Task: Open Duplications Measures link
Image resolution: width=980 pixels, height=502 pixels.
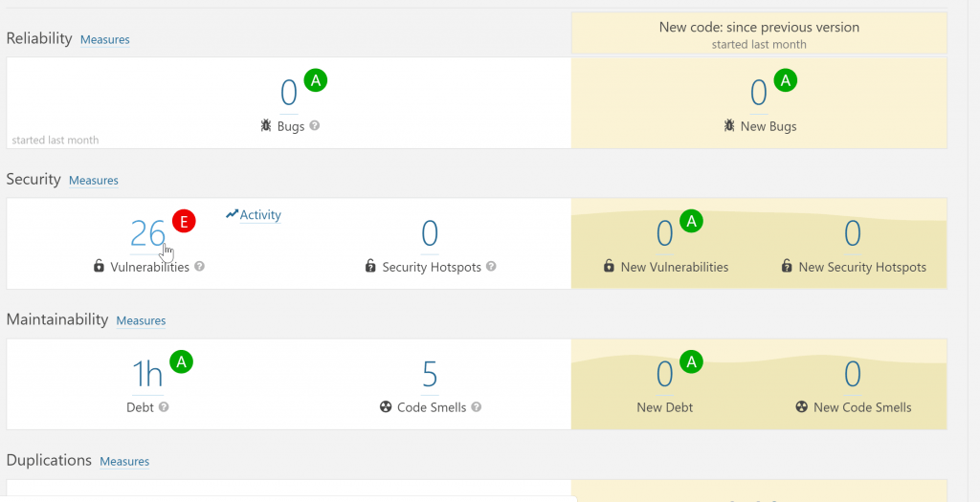Action: 124,462
